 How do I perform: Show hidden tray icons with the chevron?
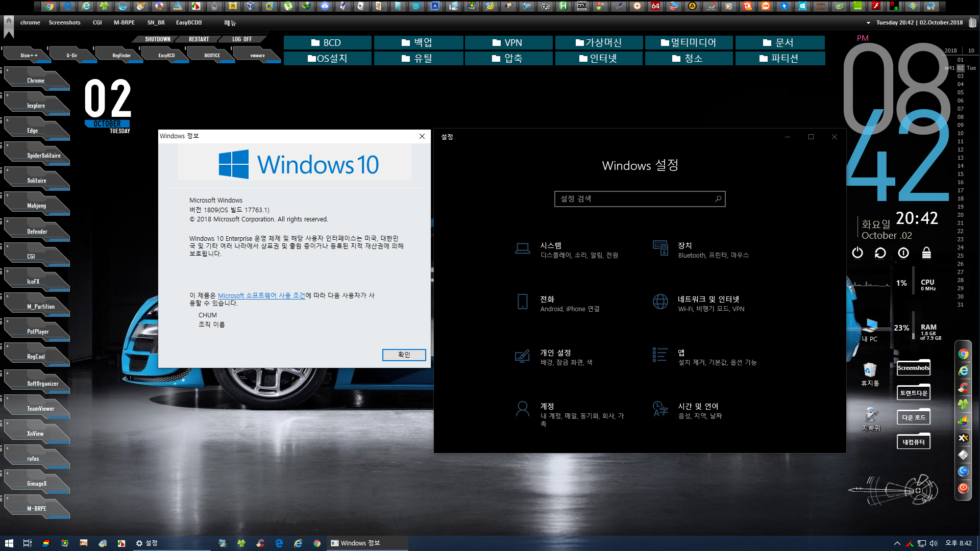tap(897, 543)
